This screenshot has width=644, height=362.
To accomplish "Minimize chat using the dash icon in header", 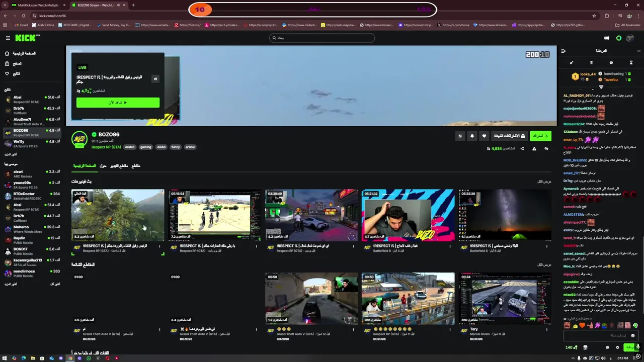I will click(x=639, y=51).
